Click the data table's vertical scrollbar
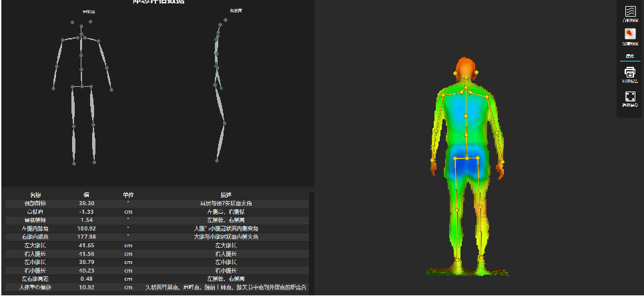The height and width of the screenshot is (296, 644). (x=311, y=241)
